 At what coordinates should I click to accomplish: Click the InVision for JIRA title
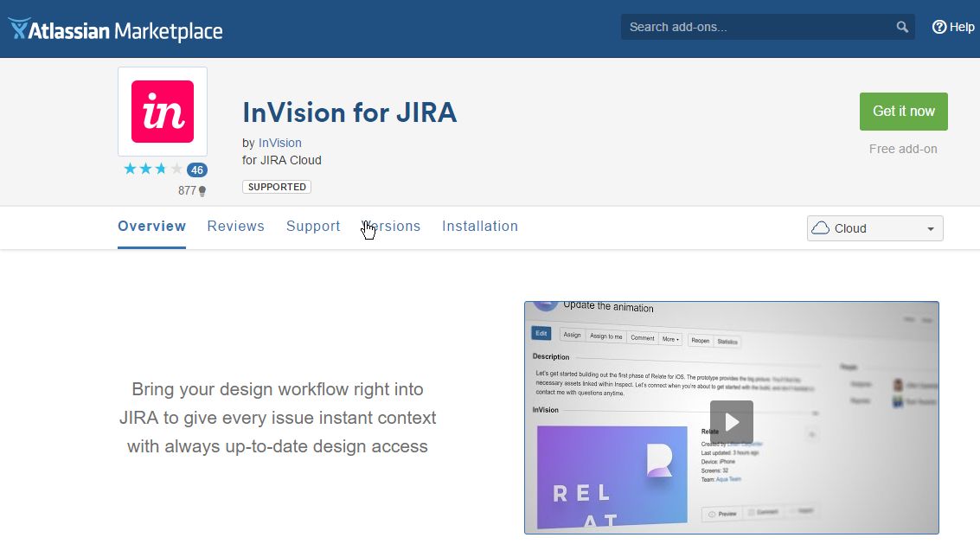(x=349, y=112)
